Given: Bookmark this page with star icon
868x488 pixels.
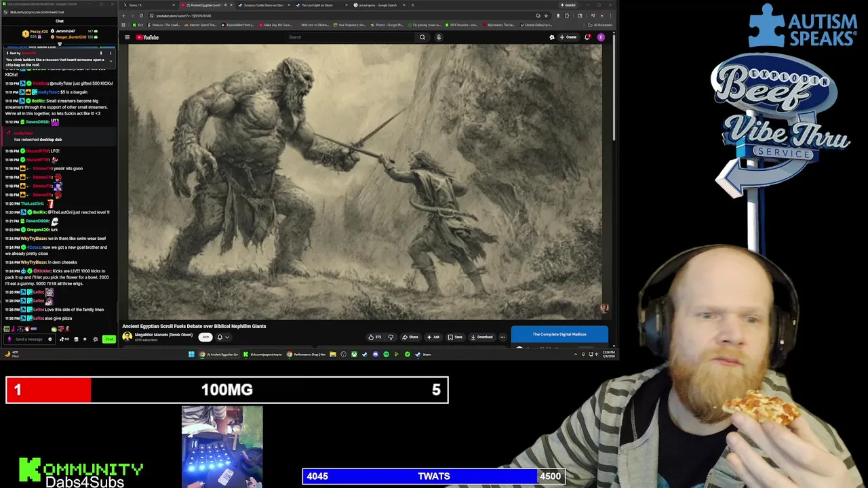Looking at the screenshot, I should point(546,16).
